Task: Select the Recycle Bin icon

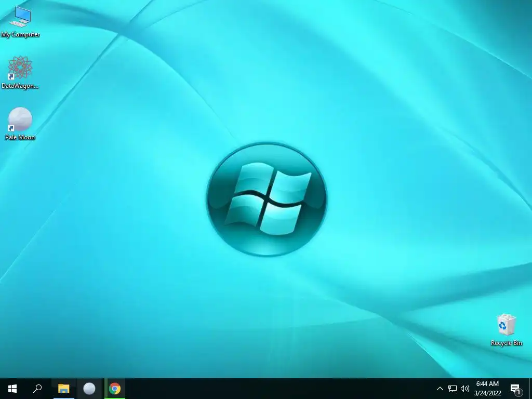Action: pyautogui.click(x=506, y=330)
